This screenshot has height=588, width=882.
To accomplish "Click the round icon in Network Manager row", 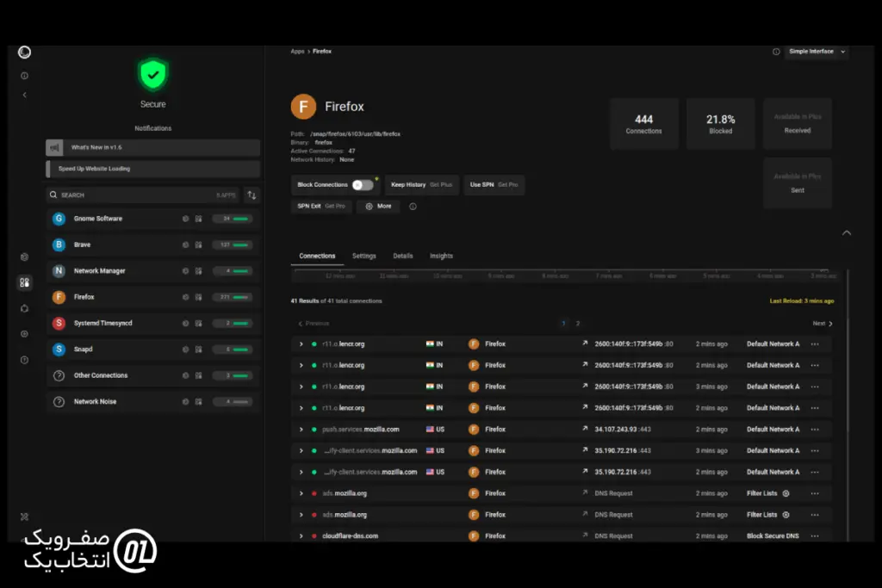I will (185, 271).
